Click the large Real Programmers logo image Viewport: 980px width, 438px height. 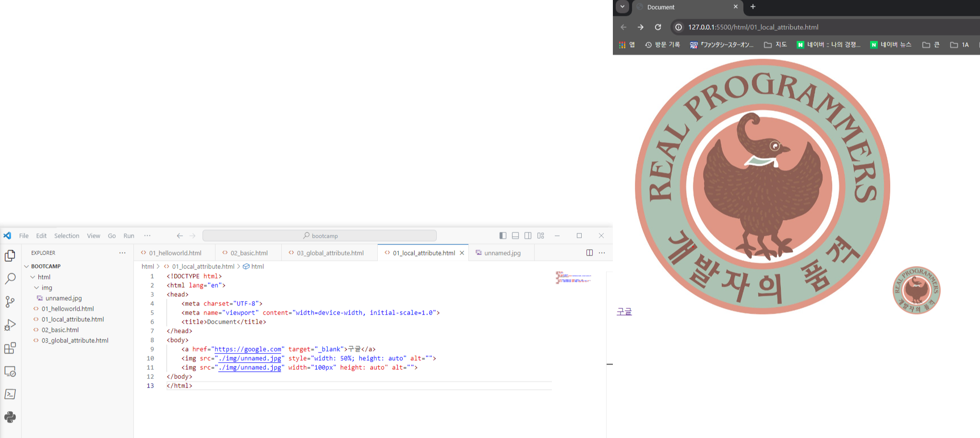click(763, 187)
